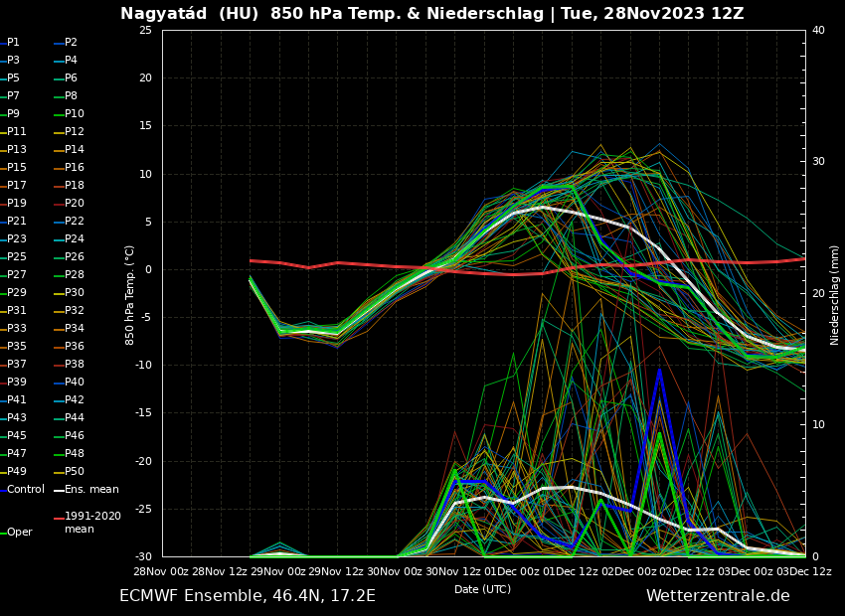Toggle the Oper legend entry

click(19, 533)
